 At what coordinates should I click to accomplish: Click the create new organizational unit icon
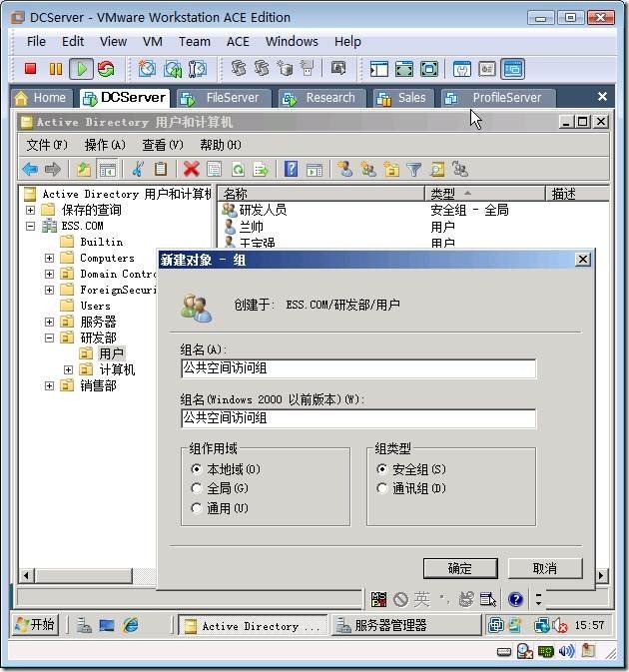391,170
